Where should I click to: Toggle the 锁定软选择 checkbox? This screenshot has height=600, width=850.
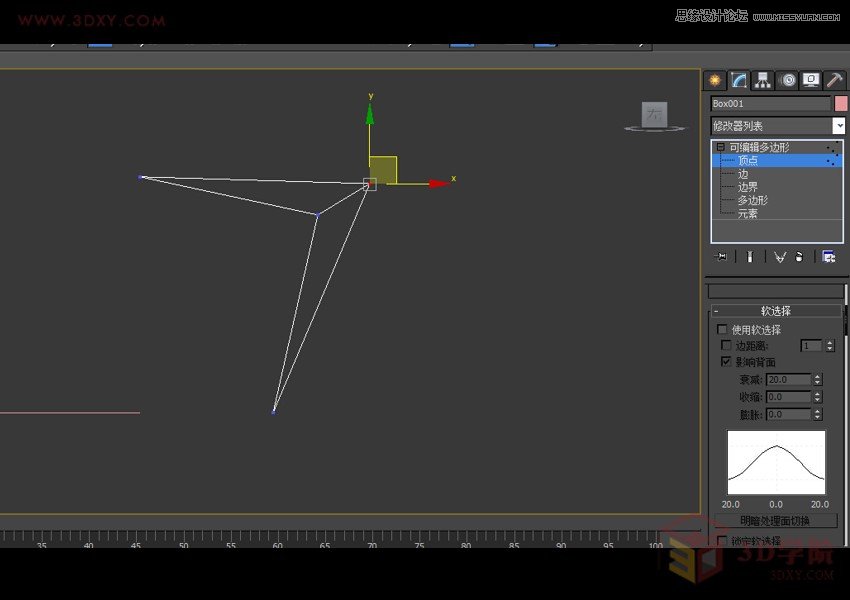coord(722,540)
